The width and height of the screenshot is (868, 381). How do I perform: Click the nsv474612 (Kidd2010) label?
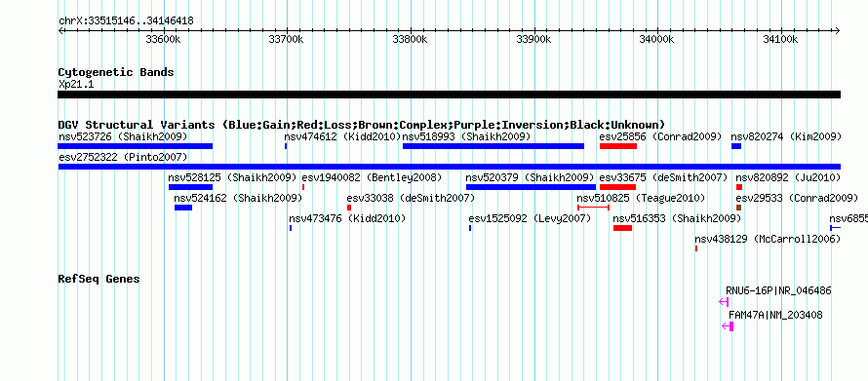342,136
